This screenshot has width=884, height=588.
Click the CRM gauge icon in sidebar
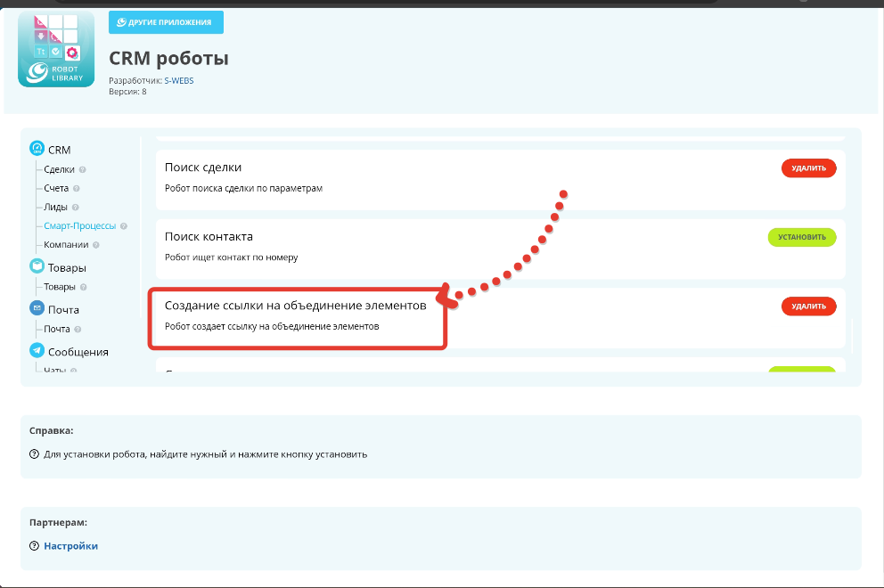pos(37,149)
